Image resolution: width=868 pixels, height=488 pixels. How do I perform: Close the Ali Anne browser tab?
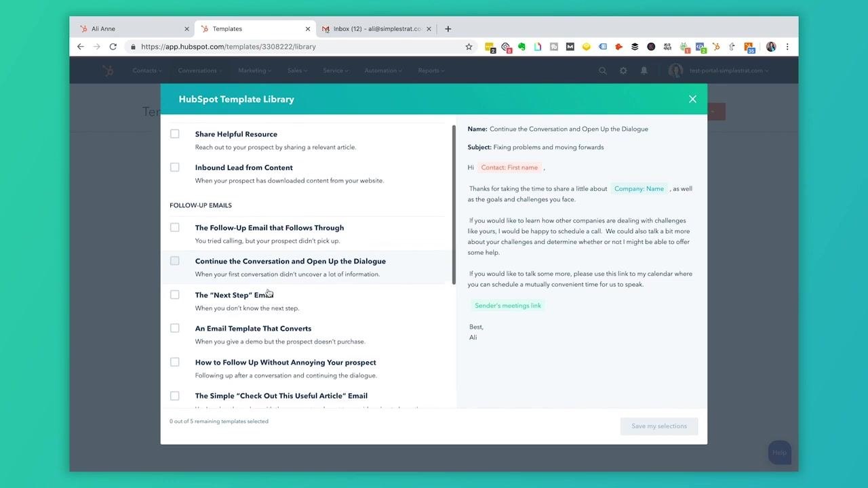pyautogui.click(x=186, y=29)
